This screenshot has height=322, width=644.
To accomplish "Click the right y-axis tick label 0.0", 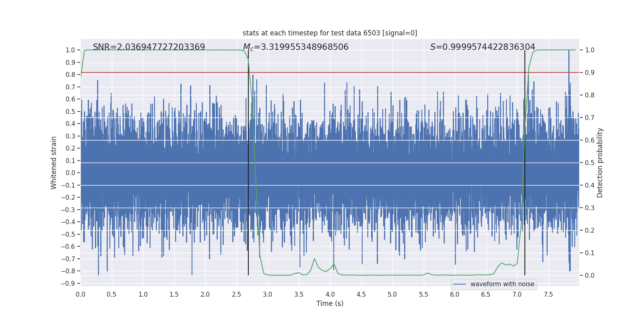I will tap(590, 275).
